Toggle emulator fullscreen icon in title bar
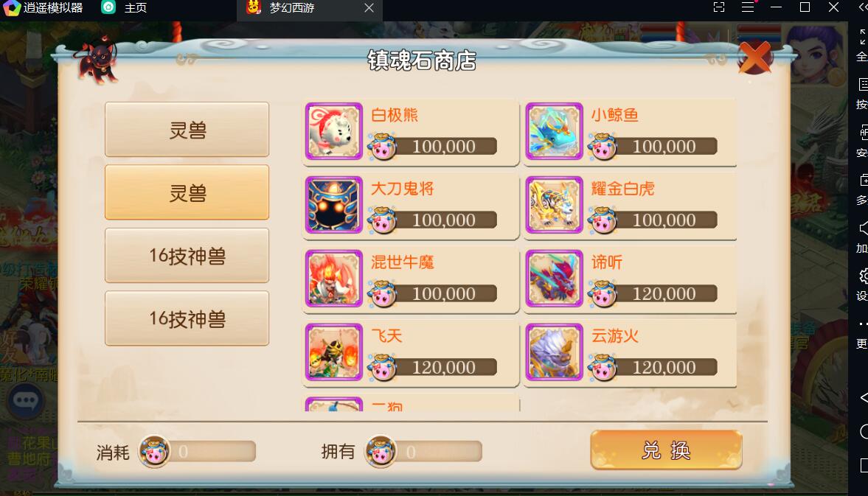 718,7
